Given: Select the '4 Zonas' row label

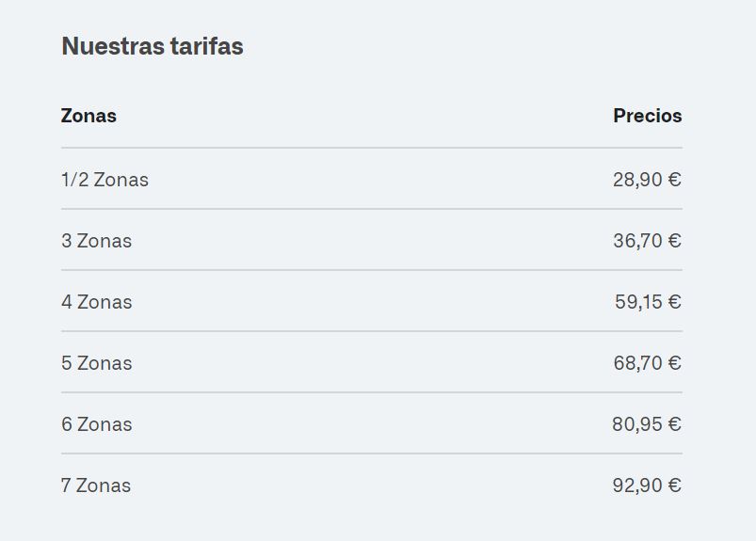Looking at the screenshot, I should click(x=96, y=302).
